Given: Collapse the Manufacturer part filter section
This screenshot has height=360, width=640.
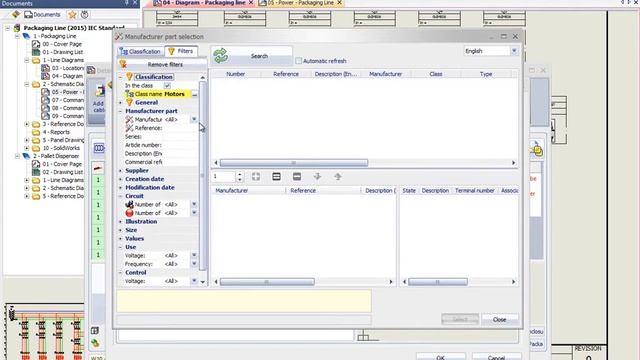Looking at the screenshot, I should (120, 111).
